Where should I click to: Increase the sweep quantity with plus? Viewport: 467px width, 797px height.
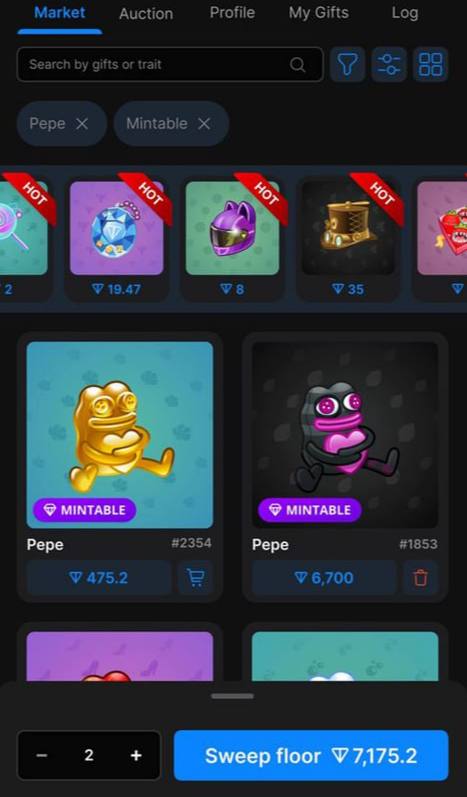point(136,755)
